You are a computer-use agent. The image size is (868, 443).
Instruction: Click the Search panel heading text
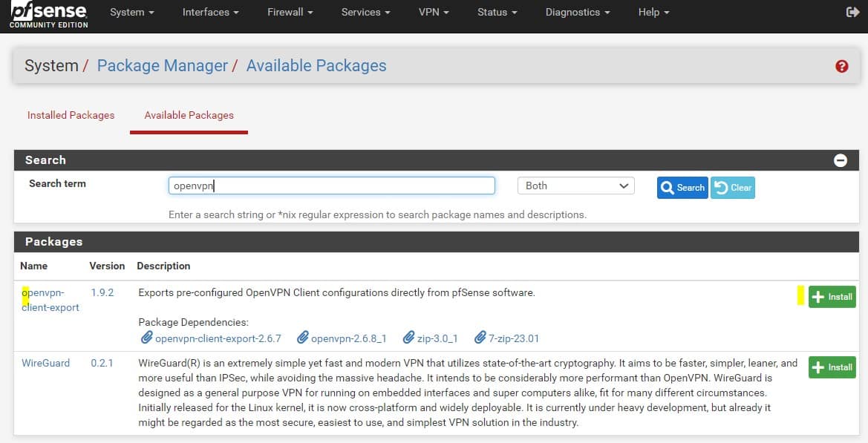tap(45, 160)
